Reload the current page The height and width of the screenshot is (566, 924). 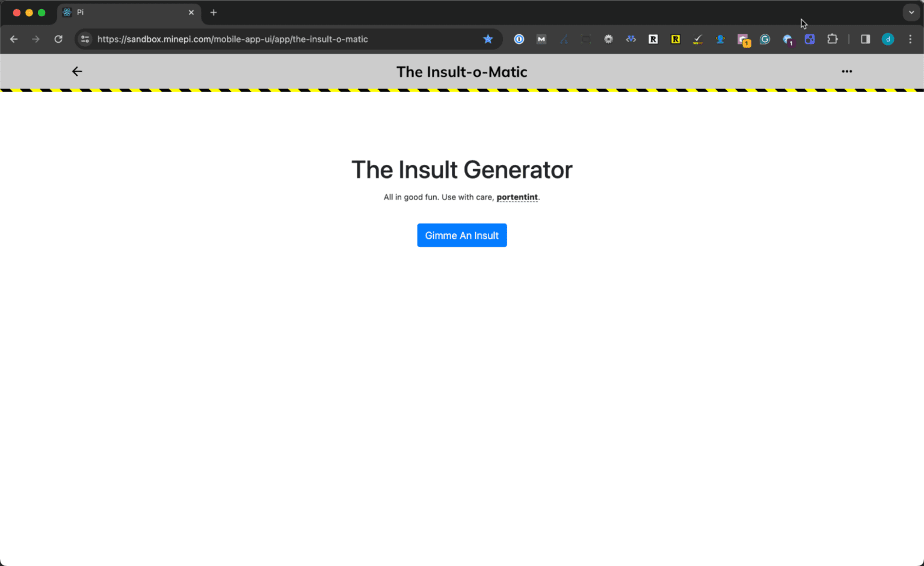tap(58, 39)
